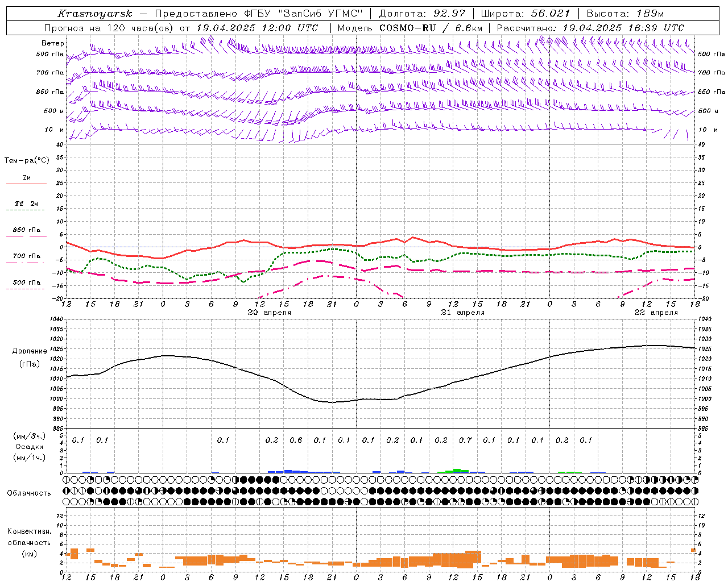Viewport: 728px width, 582px height.
Task: Click the pink dash-dot line sample under temperature '500 гПа'
Action: coord(25,289)
